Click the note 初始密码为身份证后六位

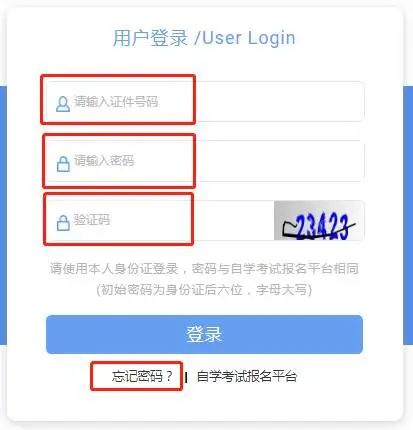click(204, 290)
